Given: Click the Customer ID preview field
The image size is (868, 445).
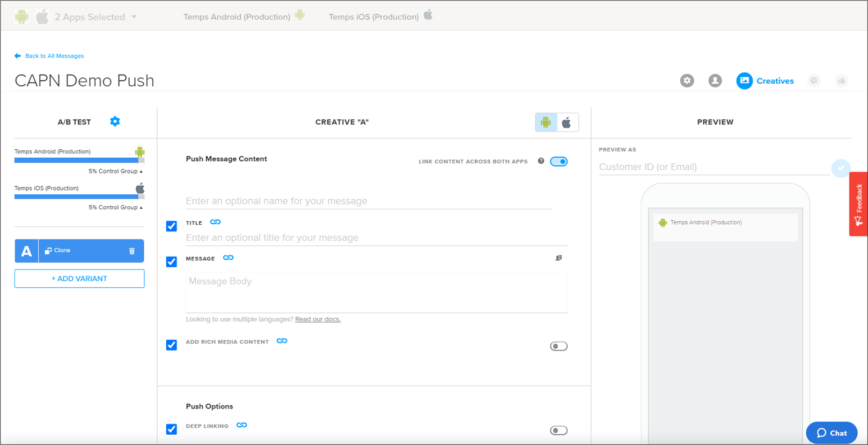Looking at the screenshot, I should 713,167.
